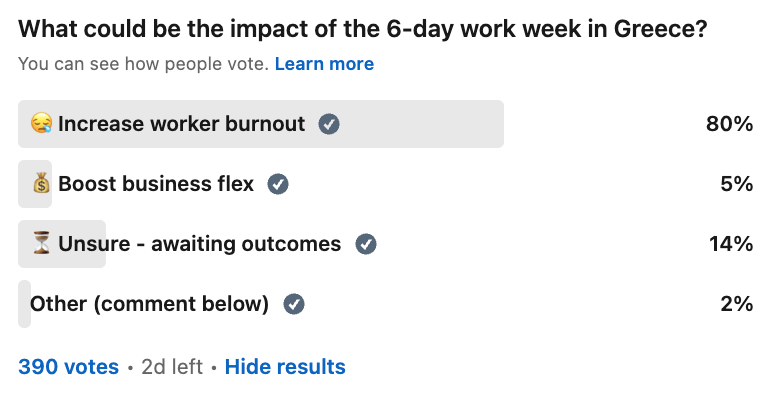Screen dimensions: 770x400
Task: Click the hourglass emoji icon
Action: (41, 243)
